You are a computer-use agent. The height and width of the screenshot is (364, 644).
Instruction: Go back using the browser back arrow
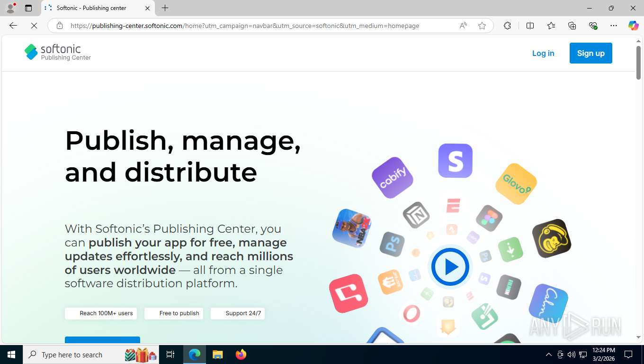[x=13, y=26]
